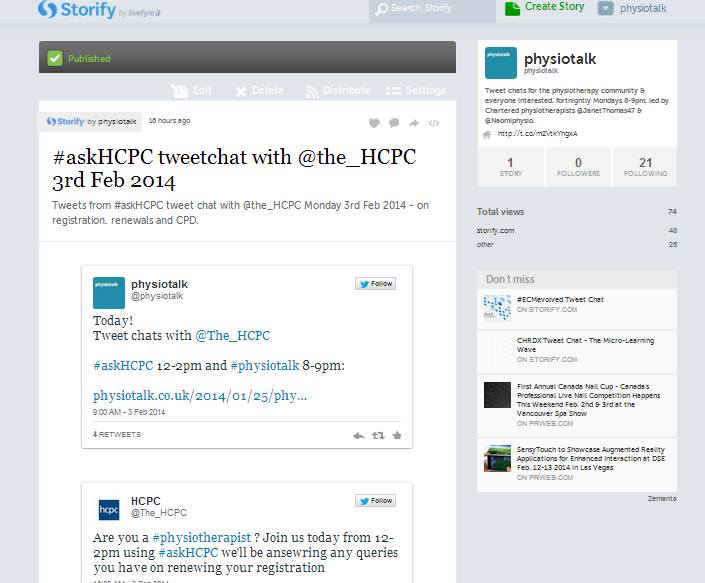Follow physiotalk on Twitter

[x=375, y=284]
